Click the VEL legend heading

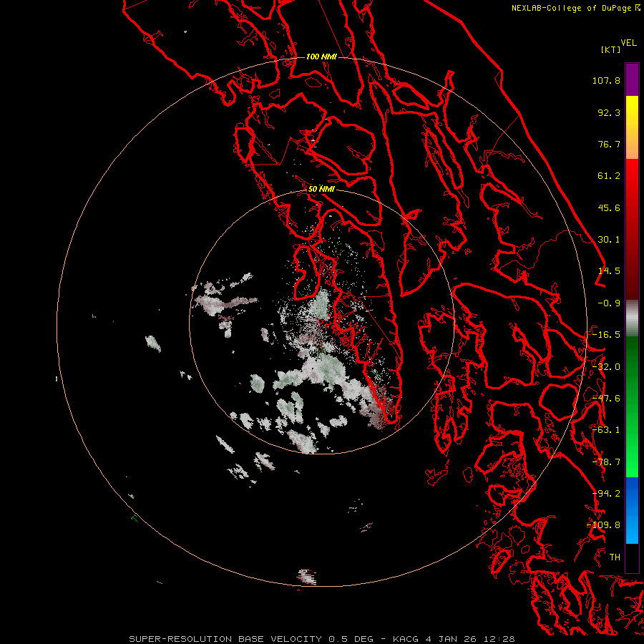click(x=628, y=43)
